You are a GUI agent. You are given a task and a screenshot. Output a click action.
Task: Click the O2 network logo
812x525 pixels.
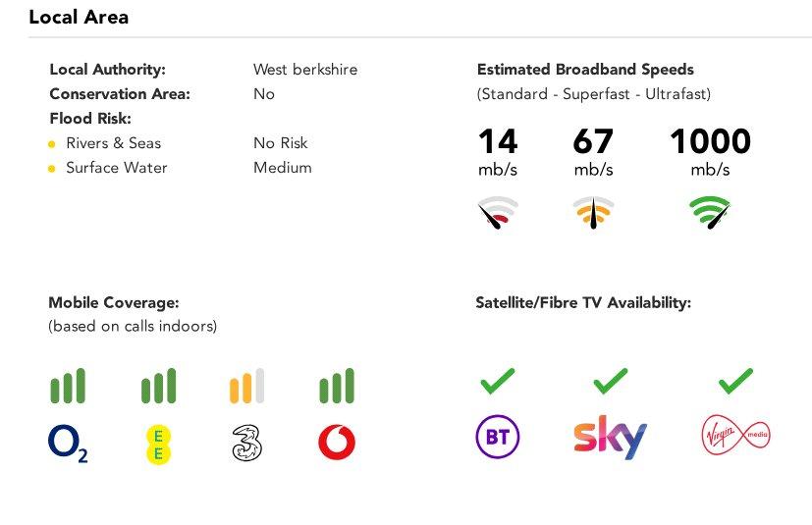tap(68, 444)
